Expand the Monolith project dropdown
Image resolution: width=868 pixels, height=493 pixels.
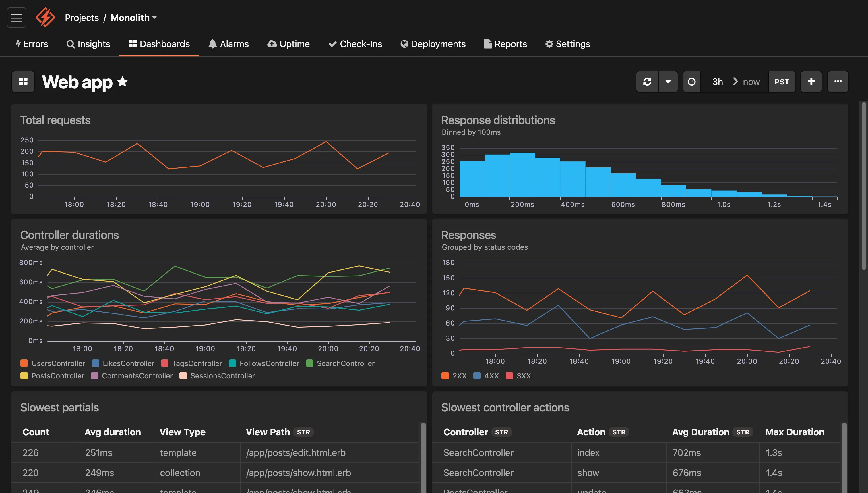[133, 18]
